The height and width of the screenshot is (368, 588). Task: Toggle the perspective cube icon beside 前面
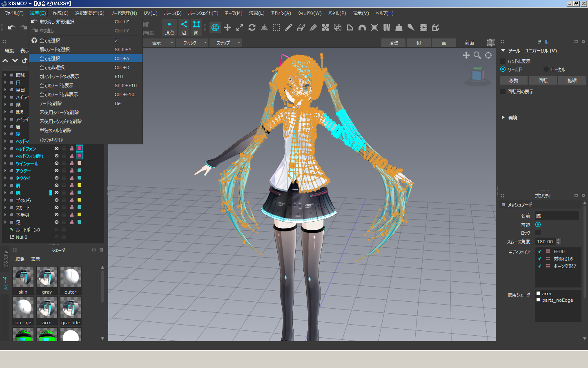pyautogui.click(x=491, y=43)
